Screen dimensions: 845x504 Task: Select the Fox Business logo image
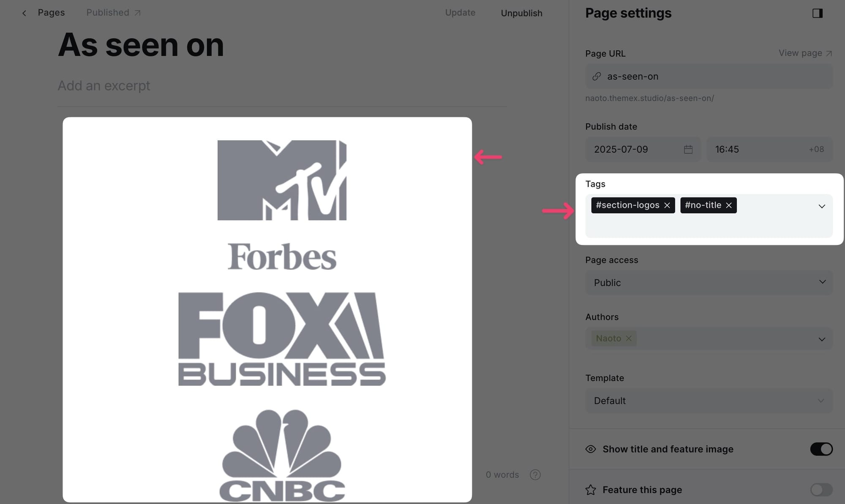[282, 339]
